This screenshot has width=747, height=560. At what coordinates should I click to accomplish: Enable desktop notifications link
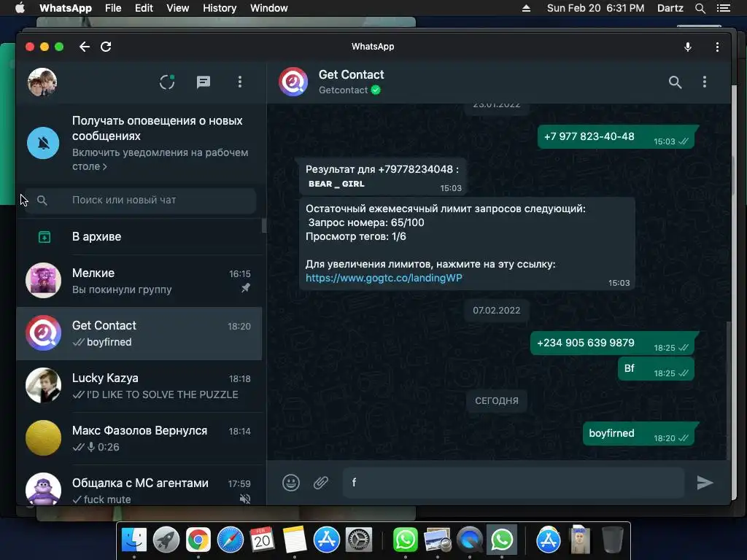[160, 160]
